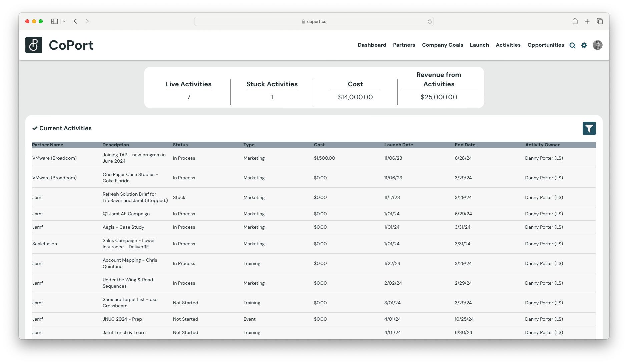Show the tab overview icon
The width and height of the screenshot is (628, 364).
[600, 21]
